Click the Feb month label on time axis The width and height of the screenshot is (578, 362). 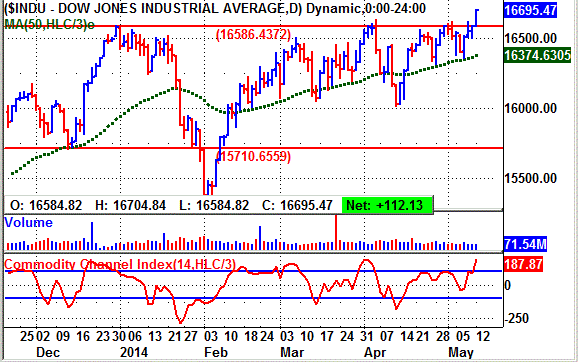click(x=216, y=352)
